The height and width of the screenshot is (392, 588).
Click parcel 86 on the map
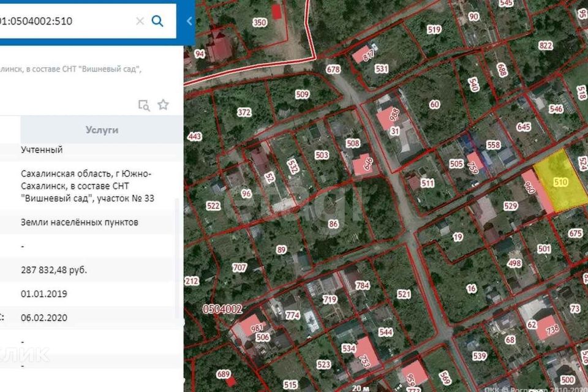(333, 224)
